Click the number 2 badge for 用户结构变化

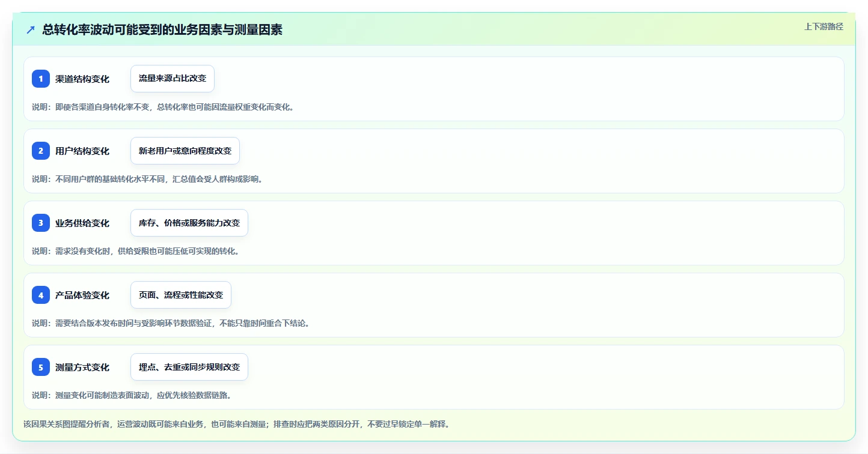coord(41,151)
